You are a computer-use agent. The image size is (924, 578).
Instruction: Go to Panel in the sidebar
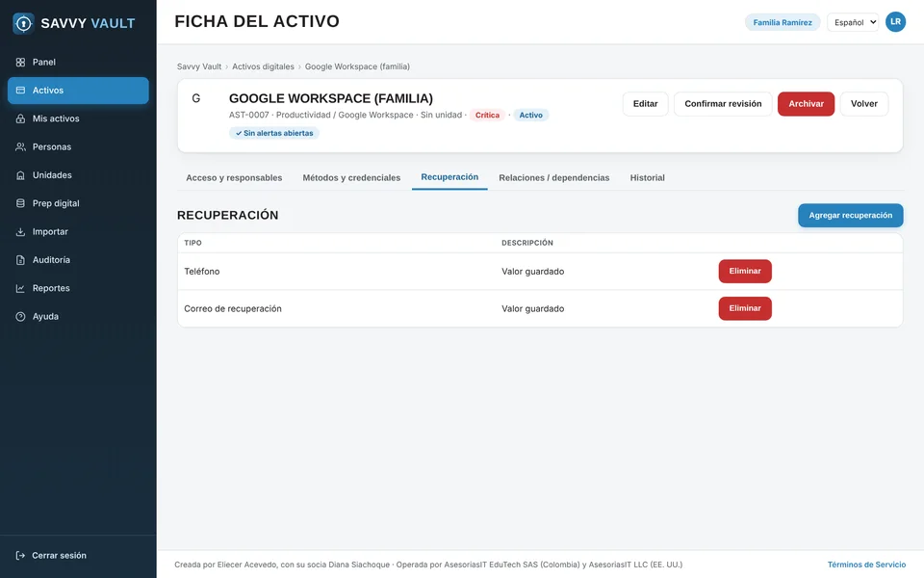coord(78,62)
